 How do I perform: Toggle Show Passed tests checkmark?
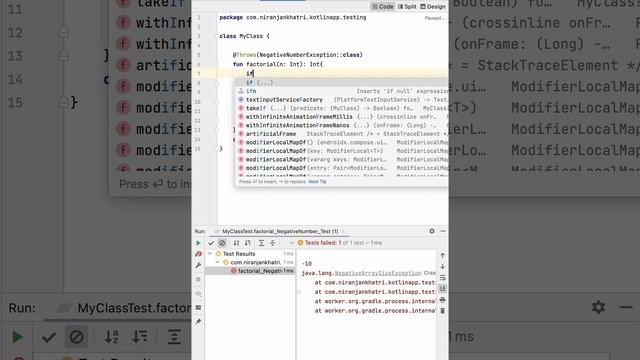(x=211, y=243)
